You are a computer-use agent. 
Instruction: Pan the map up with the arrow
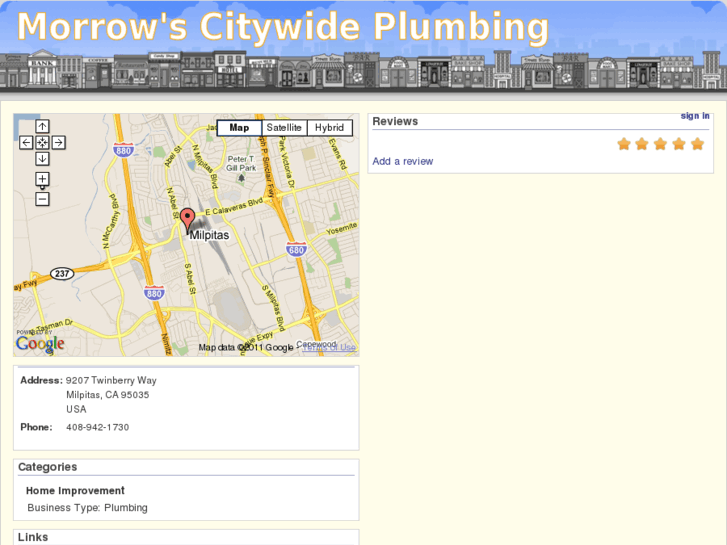pos(42,126)
